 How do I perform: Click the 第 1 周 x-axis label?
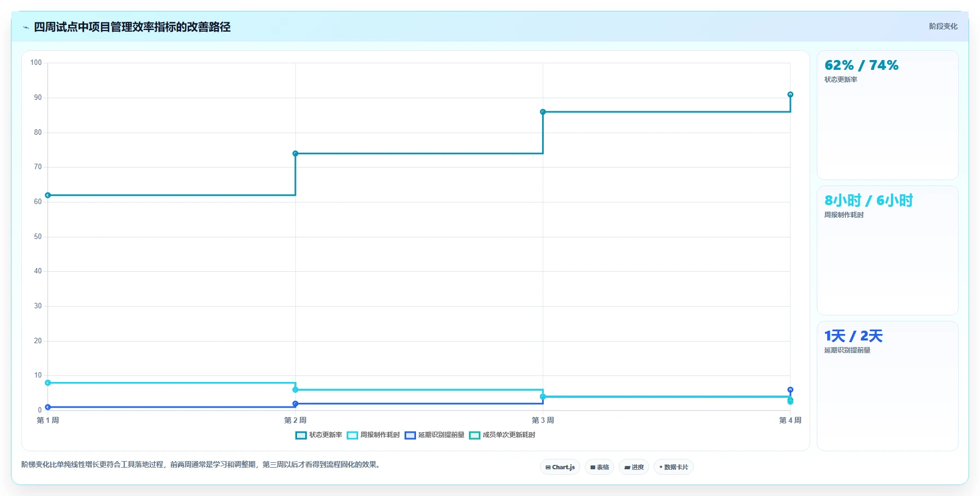pyautogui.click(x=48, y=420)
